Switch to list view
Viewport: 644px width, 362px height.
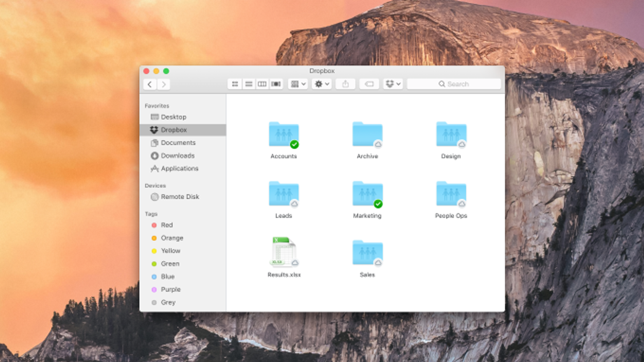point(249,84)
